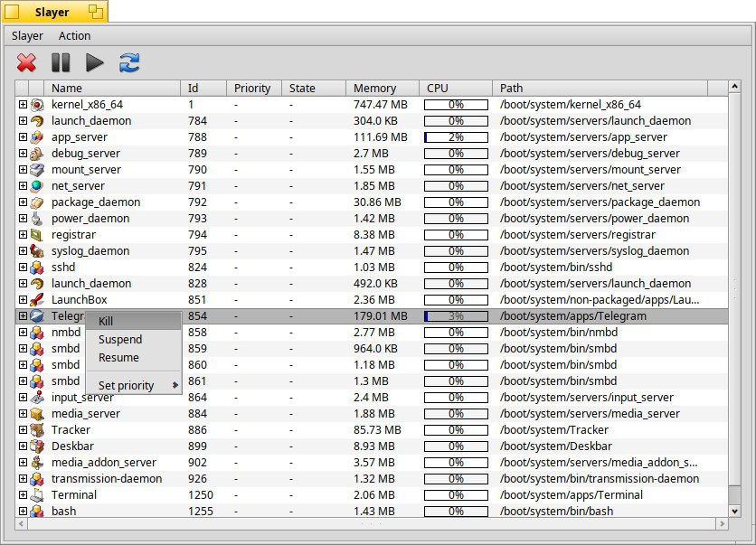Click the LaunchBox rocket icon
This screenshot has width=756, height=545.
[37, 300]
